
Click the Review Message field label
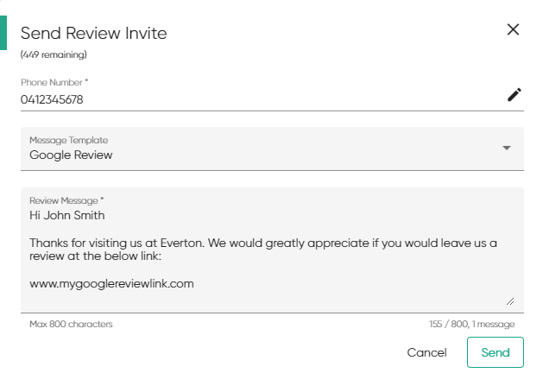[66, 200]
